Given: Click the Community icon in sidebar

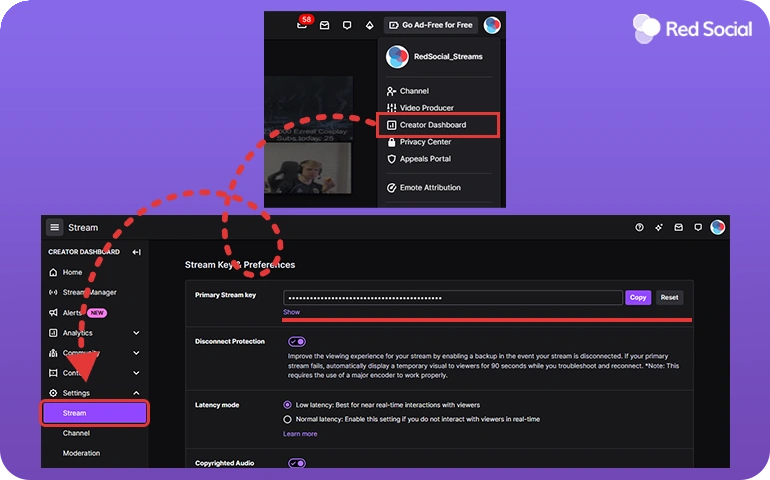Looking at the screenshot, I should [x=53, y=353].
